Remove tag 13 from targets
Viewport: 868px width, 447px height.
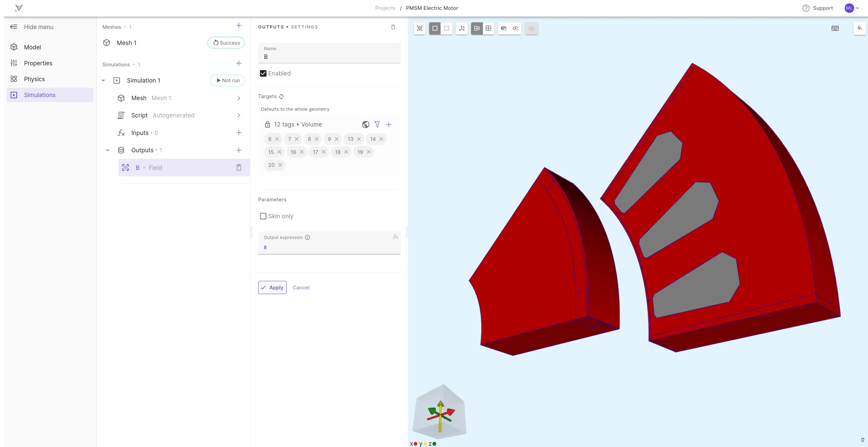[x=359, y=139]
